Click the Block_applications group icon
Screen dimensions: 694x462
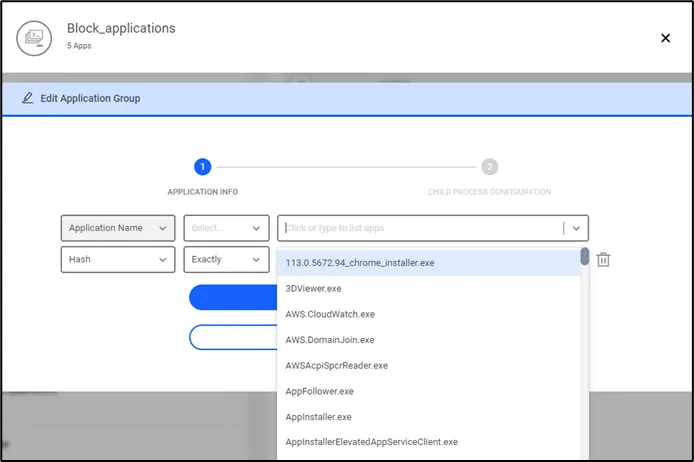click(34, 38)
